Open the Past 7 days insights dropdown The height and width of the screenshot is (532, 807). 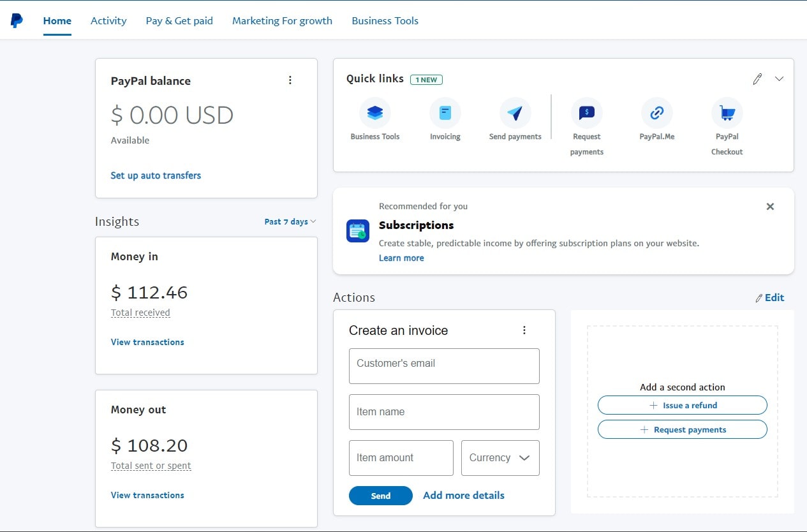pyautogui.click(x=290, y=221)
